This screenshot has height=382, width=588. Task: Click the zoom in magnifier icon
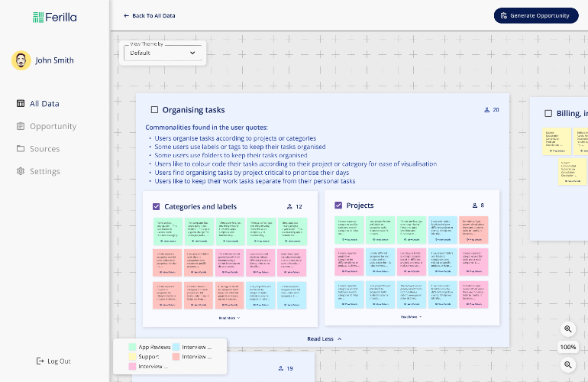[567, 329]
